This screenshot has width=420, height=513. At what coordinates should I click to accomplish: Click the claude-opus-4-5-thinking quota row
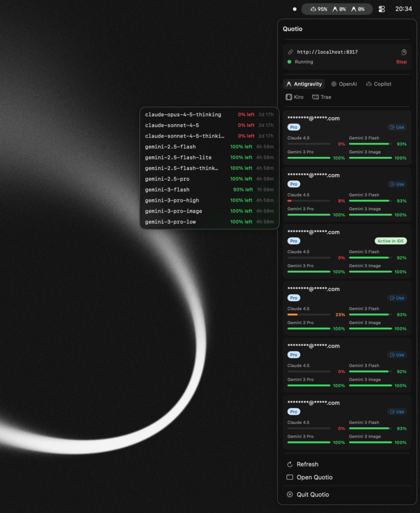pyautogui.click(x=209, y=115)
